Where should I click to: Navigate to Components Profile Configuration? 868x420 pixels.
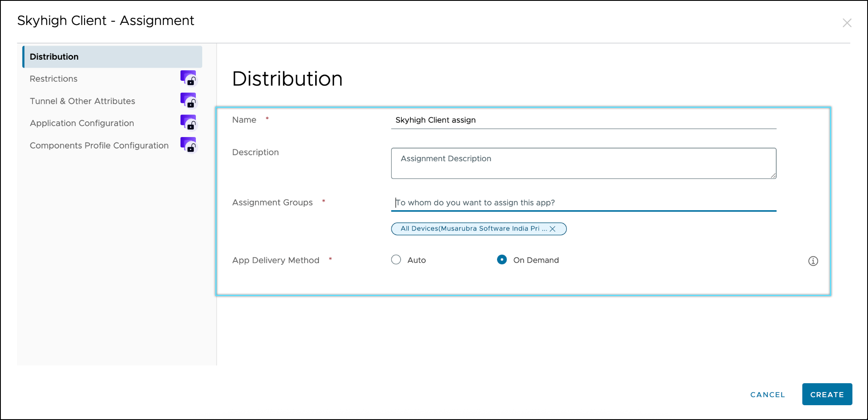click(x=99, y=145)
